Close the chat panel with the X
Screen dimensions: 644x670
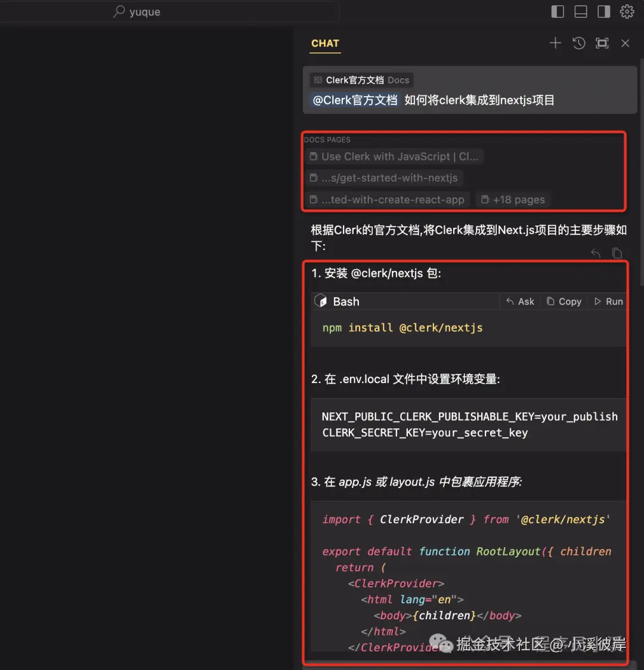625,43
